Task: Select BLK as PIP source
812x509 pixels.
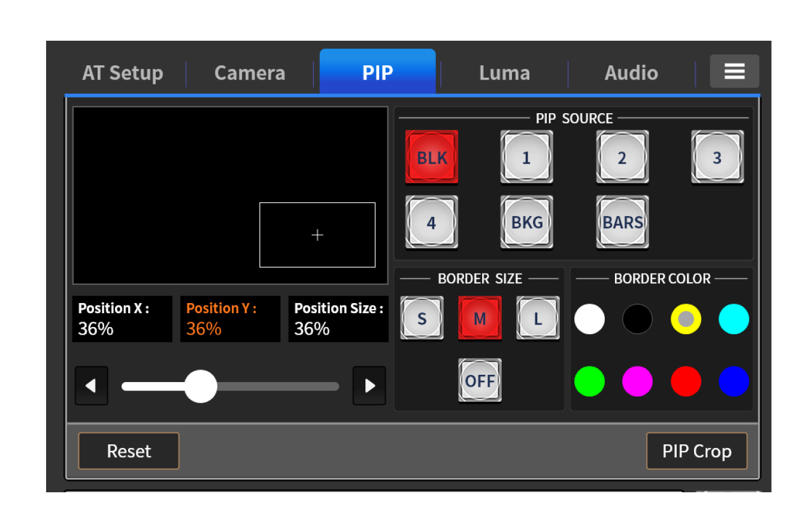Action: point(431,157)
